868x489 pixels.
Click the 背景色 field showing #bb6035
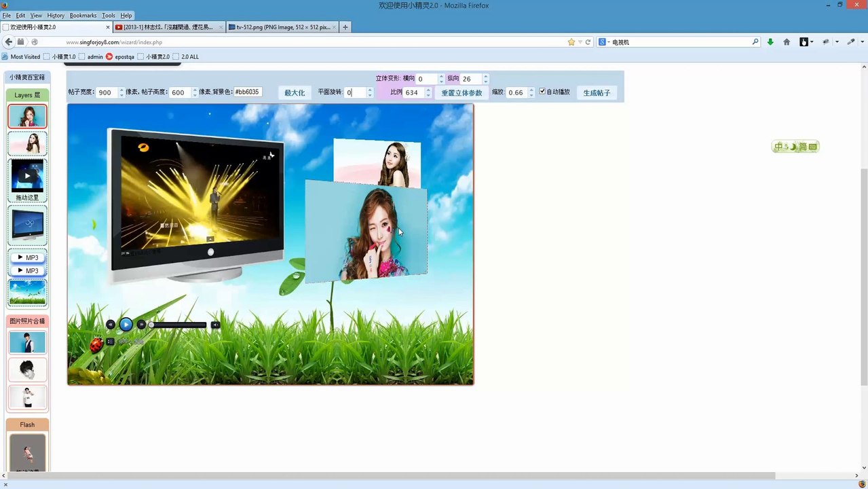(x=247, y=92)
